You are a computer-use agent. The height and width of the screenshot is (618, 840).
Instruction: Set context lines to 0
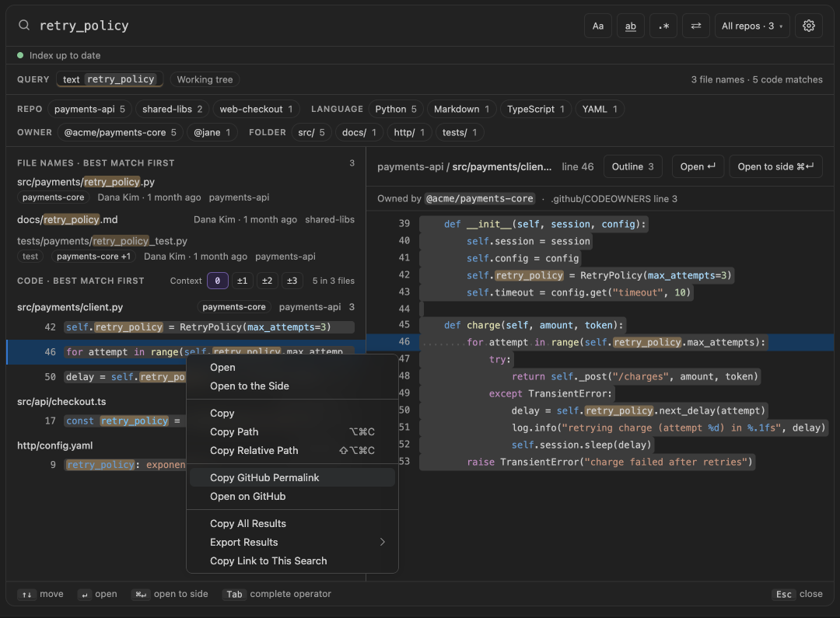point(218,281)
